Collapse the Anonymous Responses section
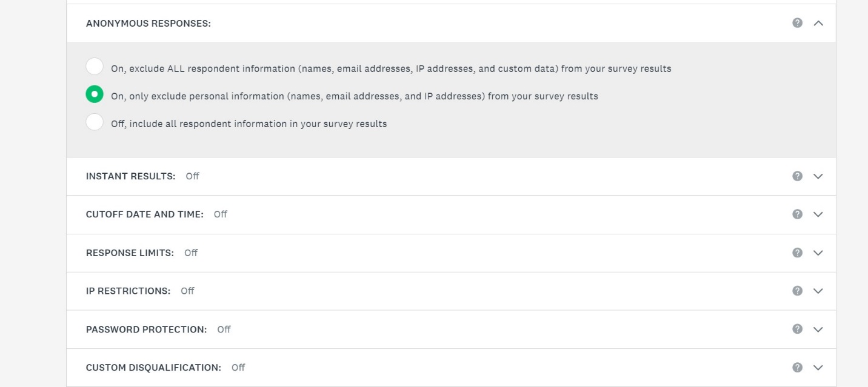This screenshot has height=387, width=868. tap(818, 23)
